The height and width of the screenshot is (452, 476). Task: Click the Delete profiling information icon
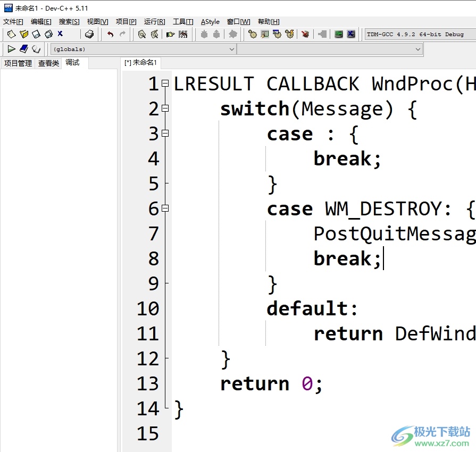click(351, 34)
